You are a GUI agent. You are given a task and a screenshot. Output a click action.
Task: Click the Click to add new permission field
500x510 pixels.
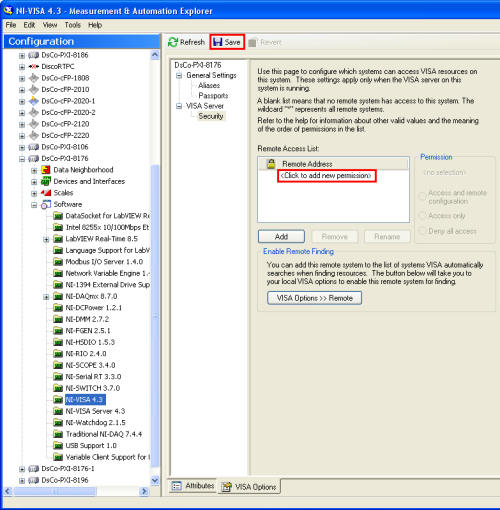(x=326, y=176)
